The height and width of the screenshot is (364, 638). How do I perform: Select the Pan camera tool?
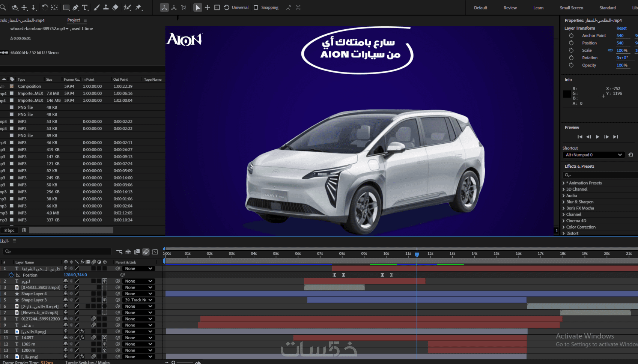(24, 8)
